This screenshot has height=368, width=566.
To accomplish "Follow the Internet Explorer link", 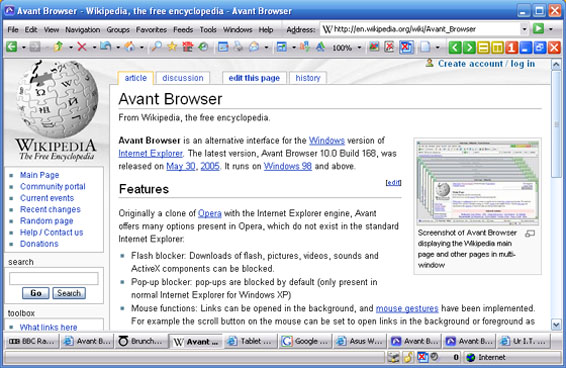I will [151, 153].
